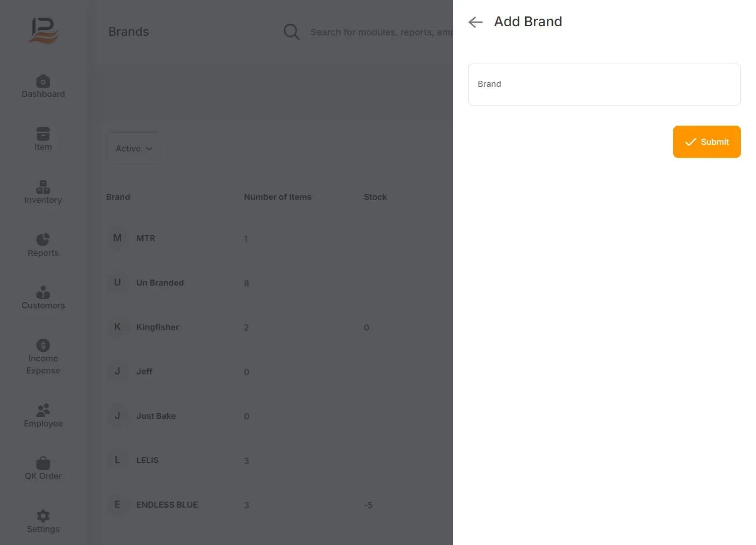Click the Brand column header
The image size is (756, 545).
[x=118, y=197]
